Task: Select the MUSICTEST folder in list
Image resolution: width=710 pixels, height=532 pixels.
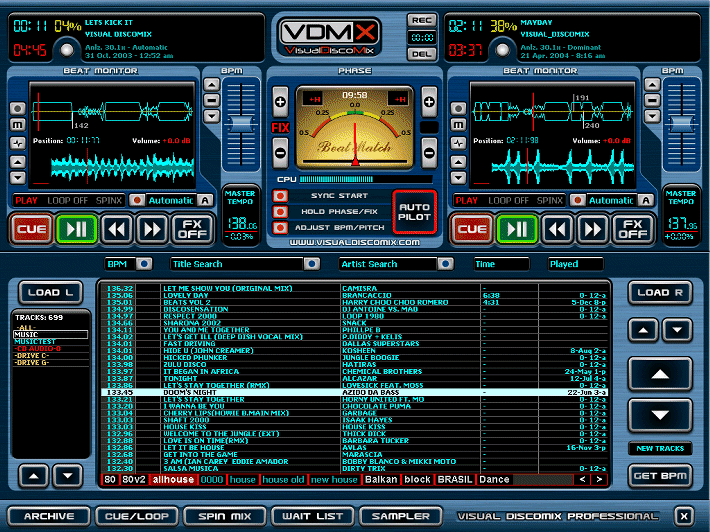Action: pos(37,341)
